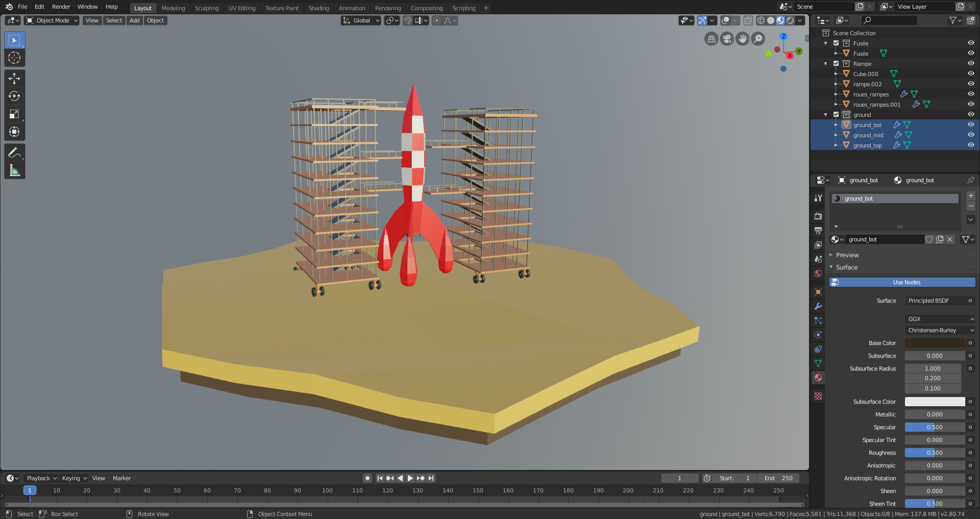Toggle proportional editing in header

pos(437,20)
